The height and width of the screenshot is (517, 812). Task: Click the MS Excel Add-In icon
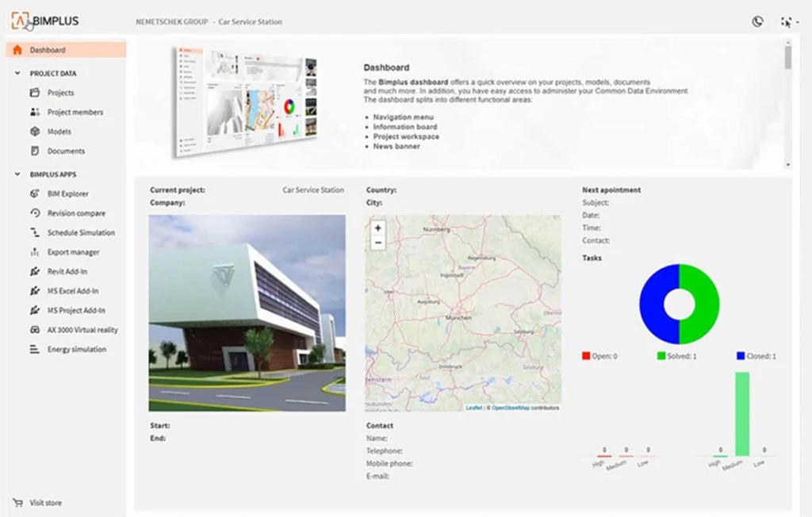(35, 291)
